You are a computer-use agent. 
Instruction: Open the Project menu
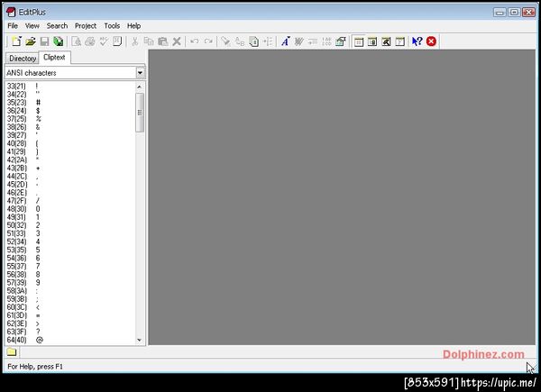(x=86, y=26)
